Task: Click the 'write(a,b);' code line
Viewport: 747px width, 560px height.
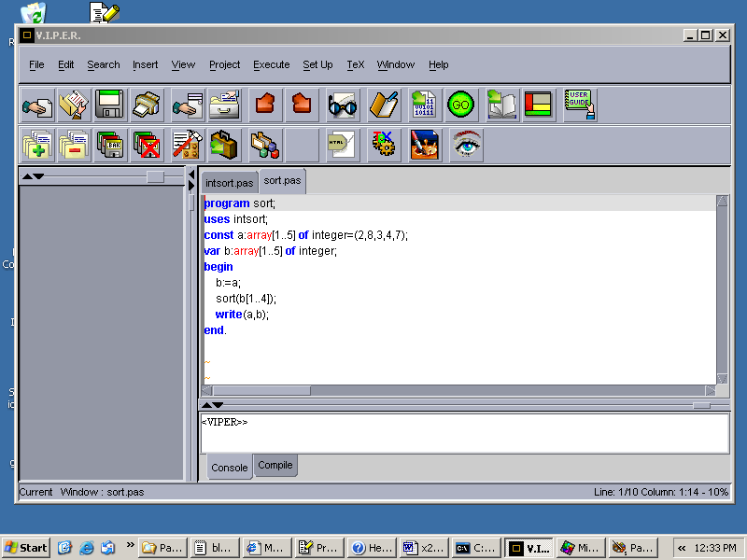Action: tap(242, 315)
